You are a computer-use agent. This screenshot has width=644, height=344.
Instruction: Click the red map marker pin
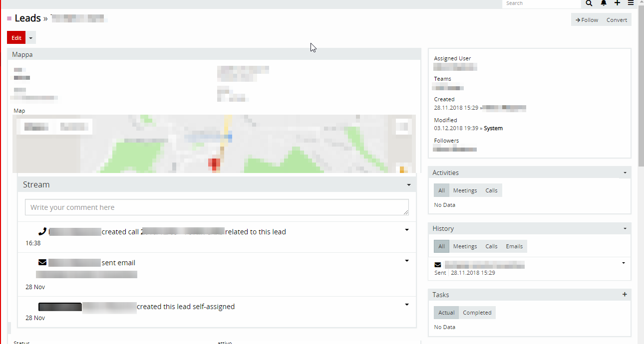pos(214,164)
